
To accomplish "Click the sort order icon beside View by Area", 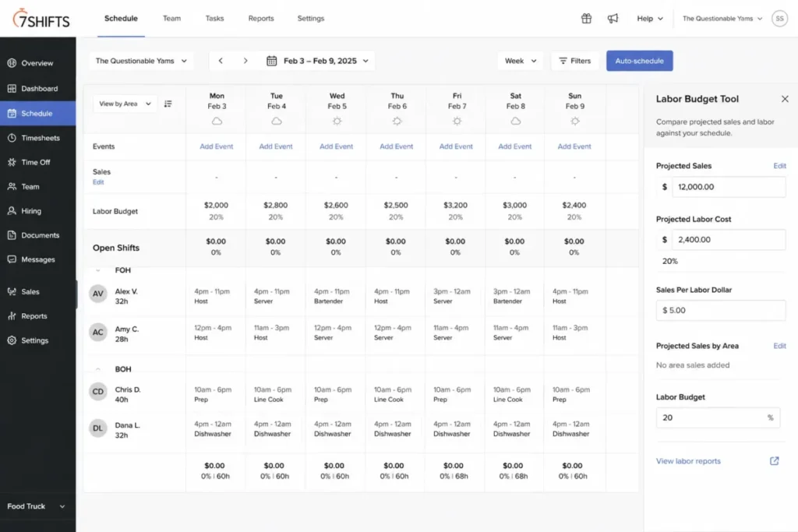I will (168, 104).
